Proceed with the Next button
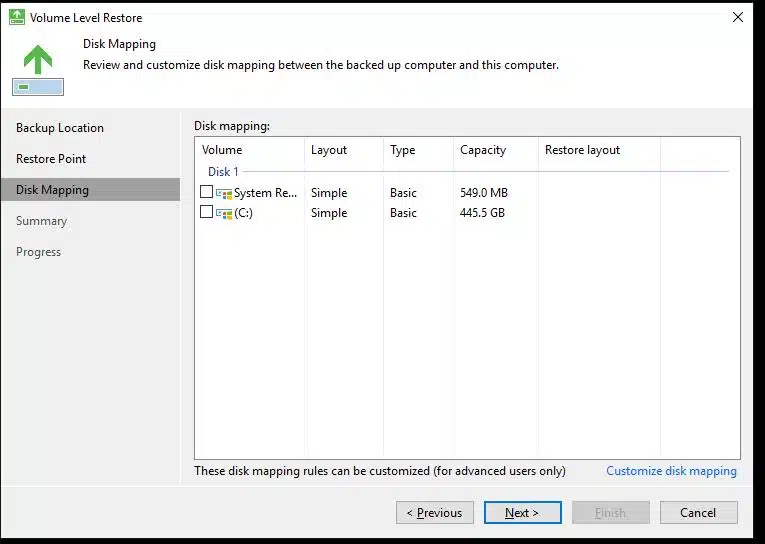765x544 pixels. 522,513
